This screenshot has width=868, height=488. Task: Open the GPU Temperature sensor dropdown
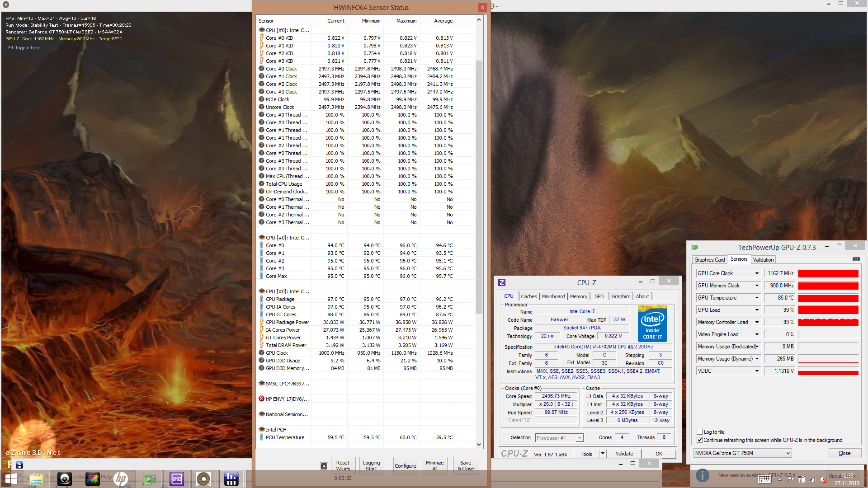(x=757, y=298)
